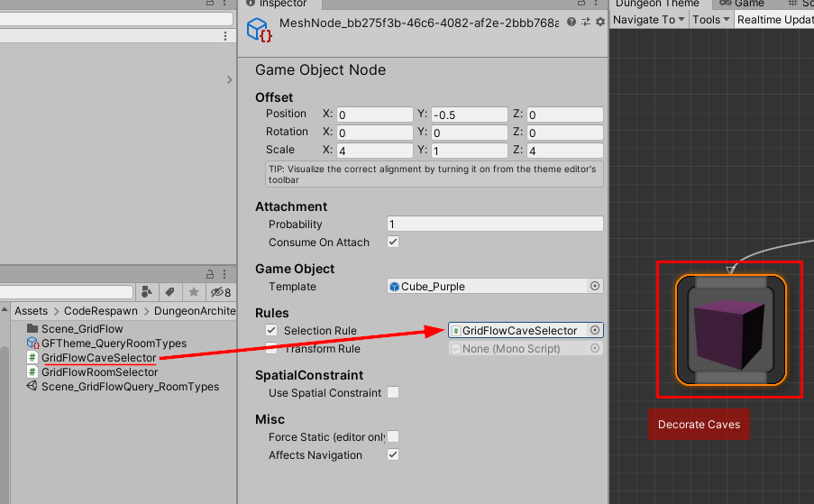Open object picker for Selection Rule script
This screenshot has width=814, height=504.
[595, 330]
